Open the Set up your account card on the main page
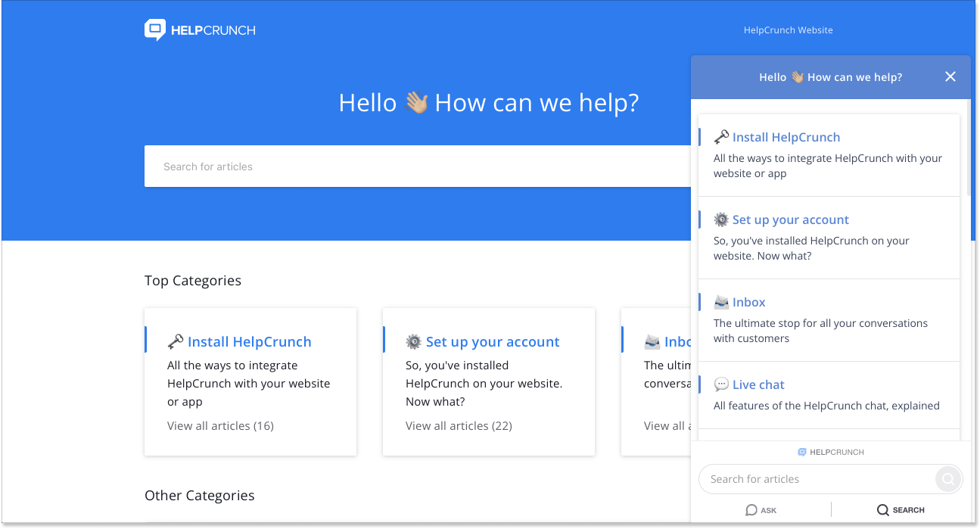Image resolution: width=980 pixels, height=529 pixels. pyautogui.click(x=488, y=381)
